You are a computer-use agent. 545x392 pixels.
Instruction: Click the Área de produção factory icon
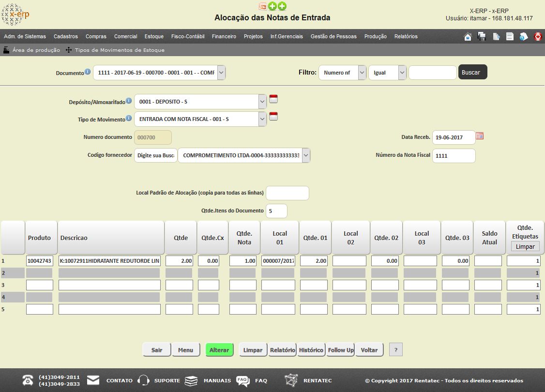(x=6, y=50)
